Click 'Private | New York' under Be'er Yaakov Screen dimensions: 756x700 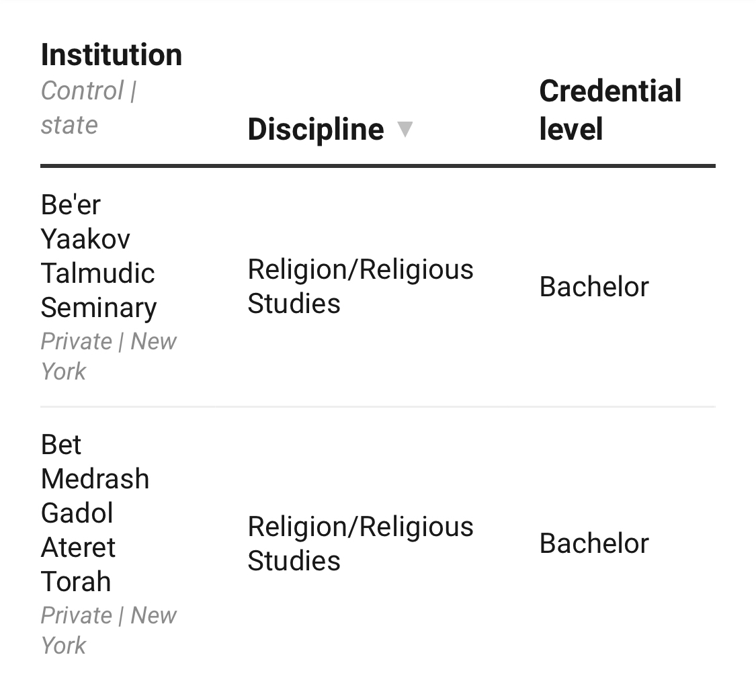[108, 356]
